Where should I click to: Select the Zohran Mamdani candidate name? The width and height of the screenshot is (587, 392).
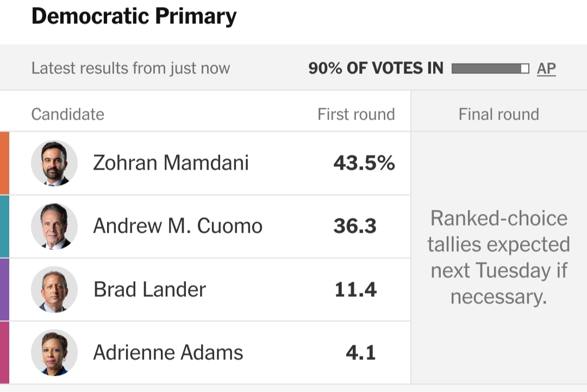171,163
